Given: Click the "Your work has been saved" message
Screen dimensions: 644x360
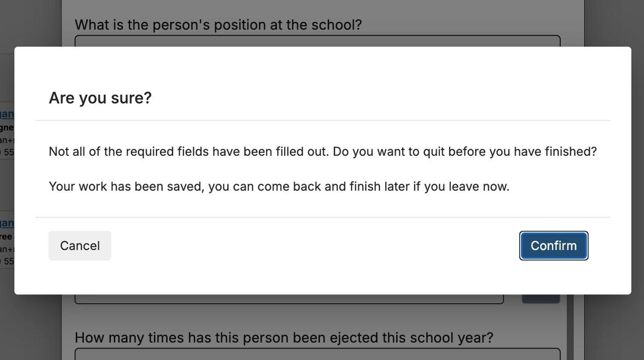Looking at the screenshot, I should pos(279,186).
